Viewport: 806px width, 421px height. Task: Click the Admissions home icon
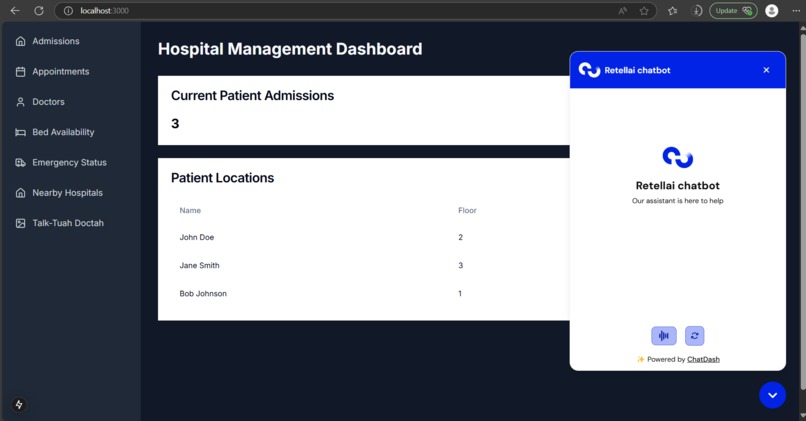pyautogui.click(x=21, y=41)
